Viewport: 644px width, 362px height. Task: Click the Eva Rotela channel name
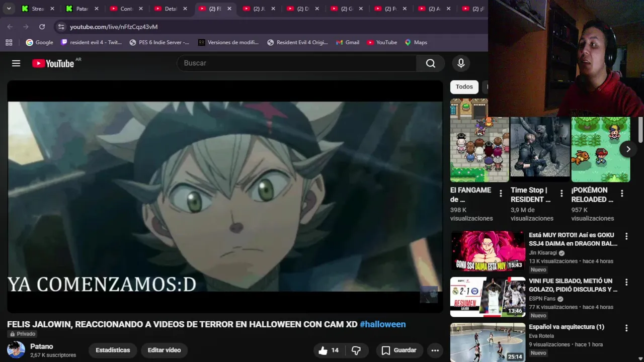click(x=541, y=336)
